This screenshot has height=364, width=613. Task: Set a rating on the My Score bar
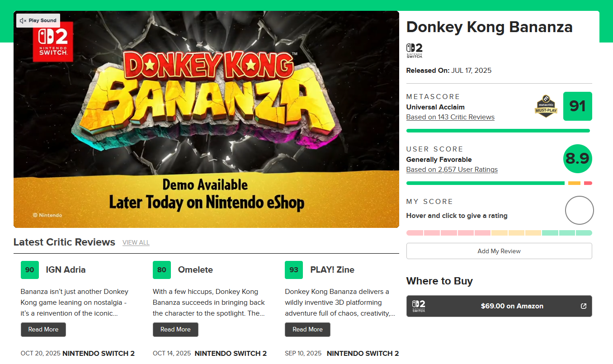[499, 233]
